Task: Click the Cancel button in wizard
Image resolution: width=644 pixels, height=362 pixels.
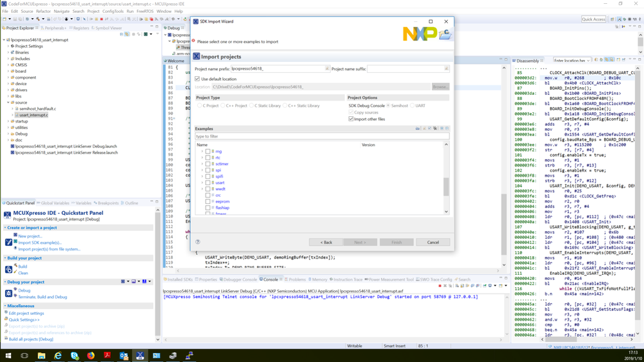Action: [433, 243]
